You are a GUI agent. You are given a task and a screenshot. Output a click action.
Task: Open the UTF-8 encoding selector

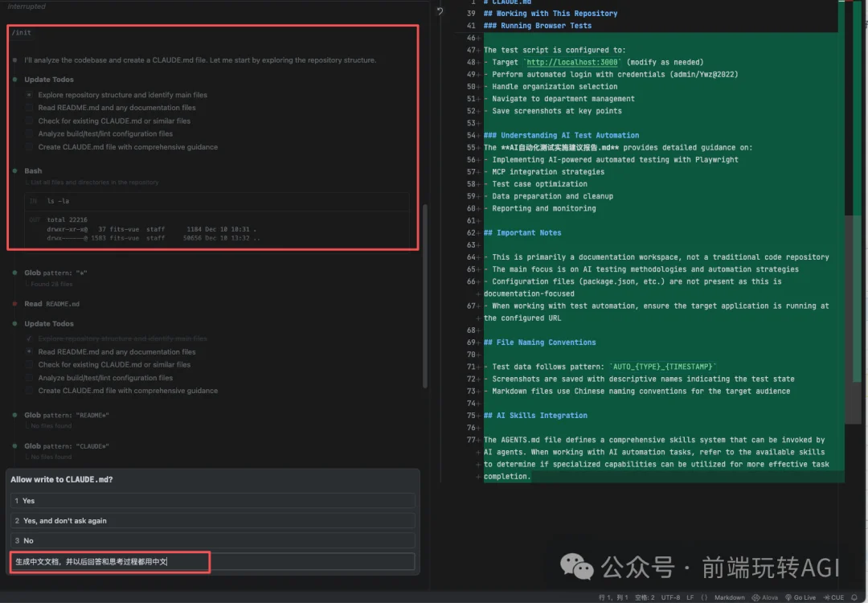pyautogui.click(x=669, y=597)
